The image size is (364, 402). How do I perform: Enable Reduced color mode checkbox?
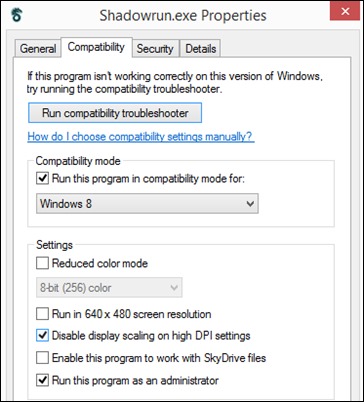point(42,263)
